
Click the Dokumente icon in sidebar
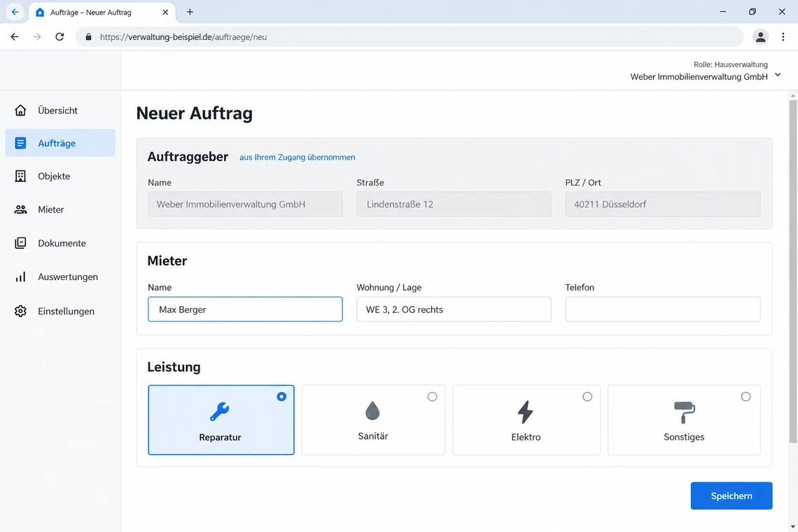coord(20,243)
